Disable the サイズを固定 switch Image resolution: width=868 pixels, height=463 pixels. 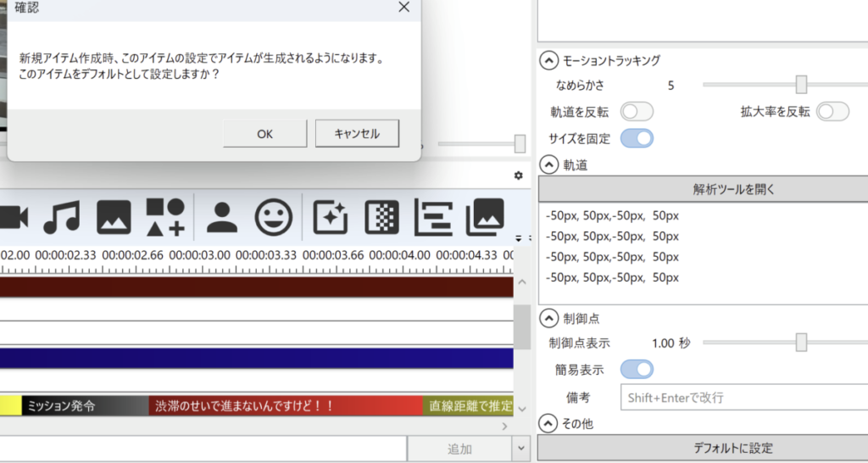tap(637, 137)
